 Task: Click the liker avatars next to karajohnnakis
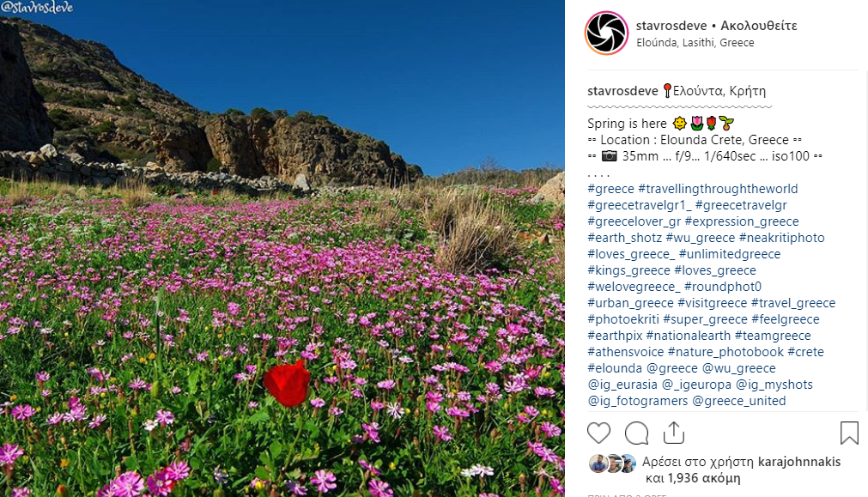(612, 464)
